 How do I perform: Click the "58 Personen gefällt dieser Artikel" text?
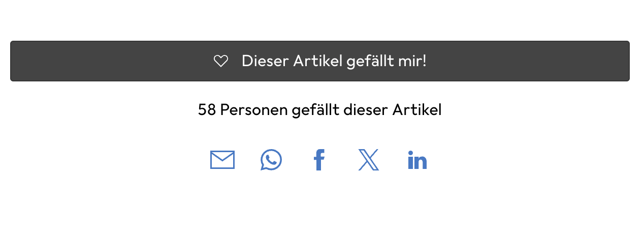[319, 110]
